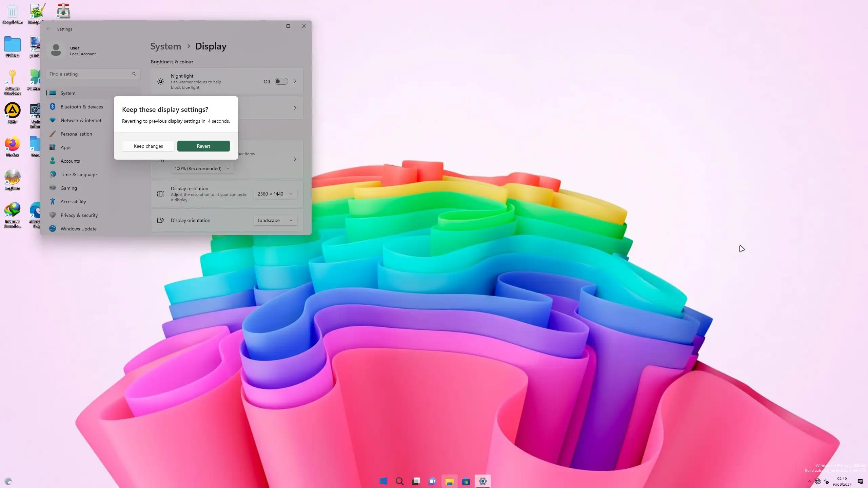The height and width of the screenshot is (488, 868).
Task: Open the 100% (Recommended) scale dropdown
Action: tap(202, 168)
